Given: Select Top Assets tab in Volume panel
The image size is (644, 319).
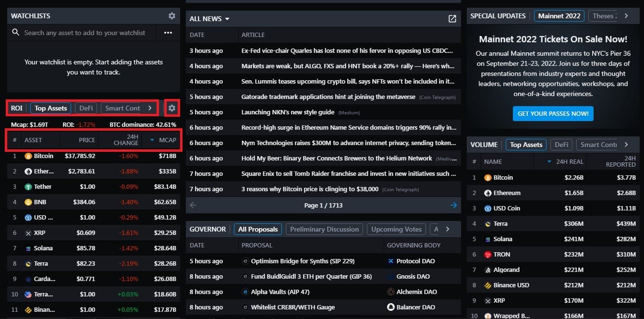Looking at the screenshot, I should (x=526, y=145).
